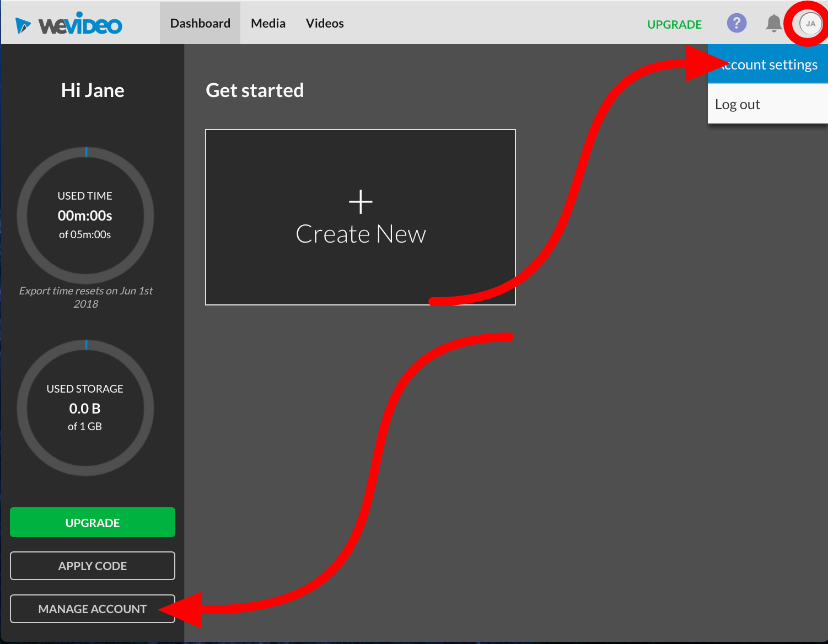Select Log out in the user menu
The width and height of the screenshot is (828, 644).
pos(738,104)
